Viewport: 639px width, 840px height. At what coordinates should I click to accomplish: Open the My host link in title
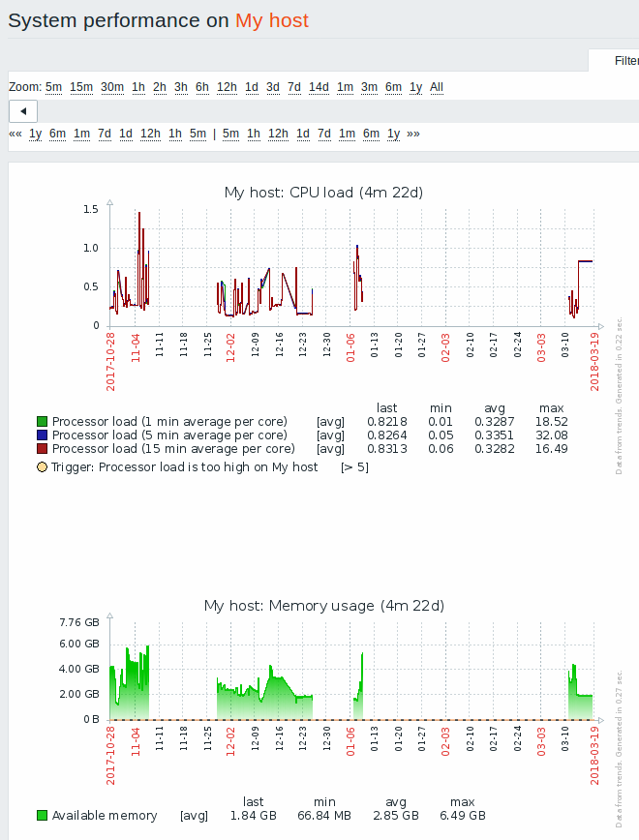pyautogui.click(x=272, y=20)
